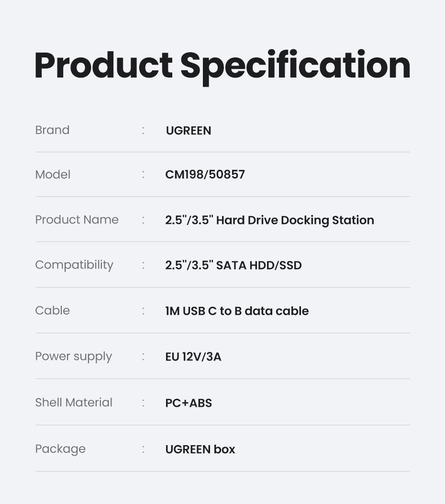Select the Shell Material label
Image resolution: width=445 pixels, height=504 pixels.
coord(74,403)
